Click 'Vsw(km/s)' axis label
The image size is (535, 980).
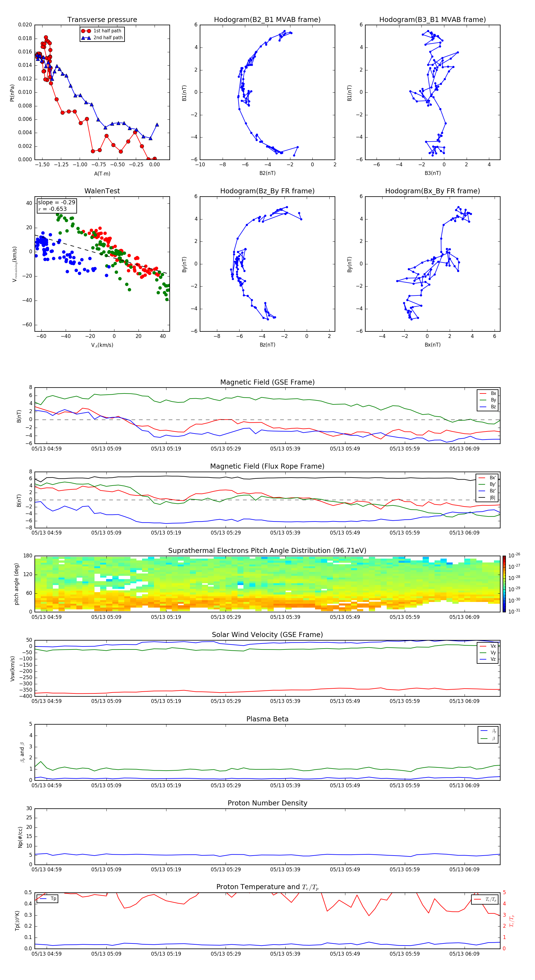[x=12, y=668]
